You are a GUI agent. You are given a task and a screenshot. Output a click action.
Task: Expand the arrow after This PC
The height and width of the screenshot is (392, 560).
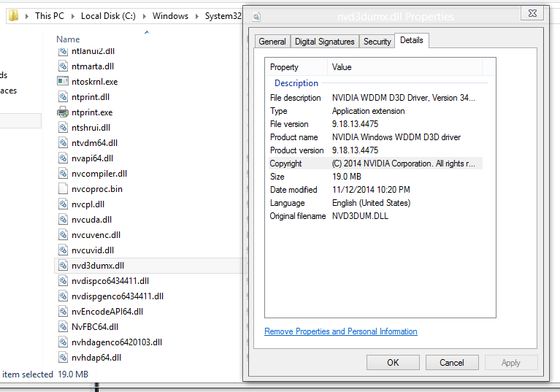point(73,16)
